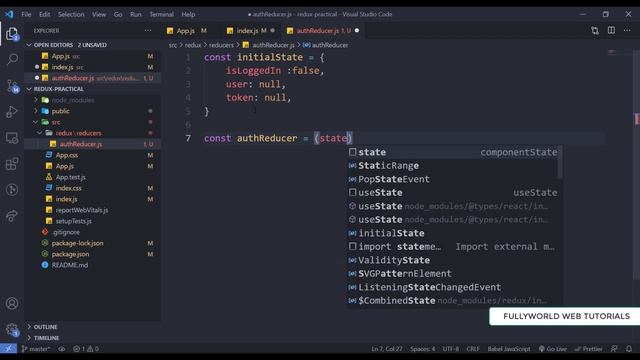
Task: Click Ln 7, Col 27 cursor position
Action: point(387,349)
